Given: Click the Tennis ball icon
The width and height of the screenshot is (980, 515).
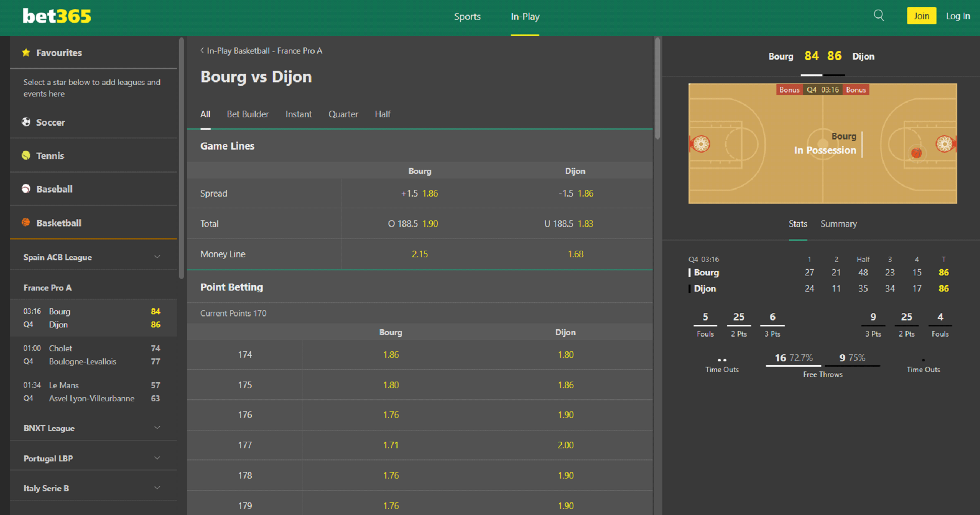Looking at the screenshot, I should pos(26,155).
